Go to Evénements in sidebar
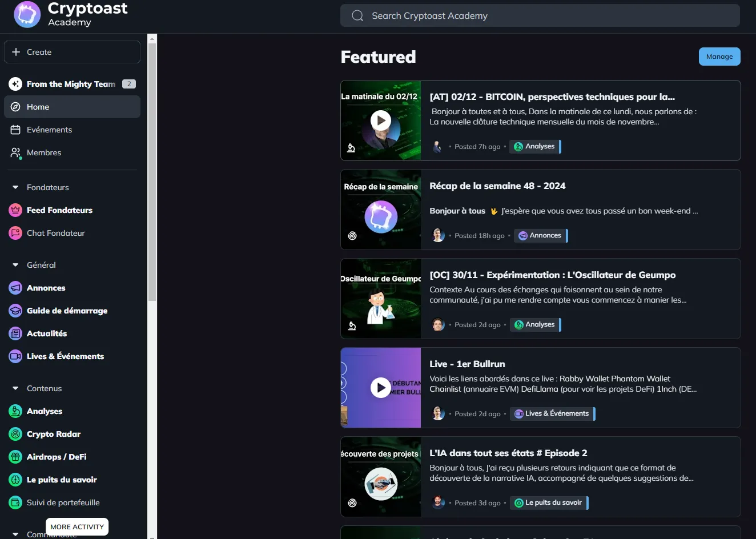The width and height of the screenshot is (756, 539). [x=49, y=130]
